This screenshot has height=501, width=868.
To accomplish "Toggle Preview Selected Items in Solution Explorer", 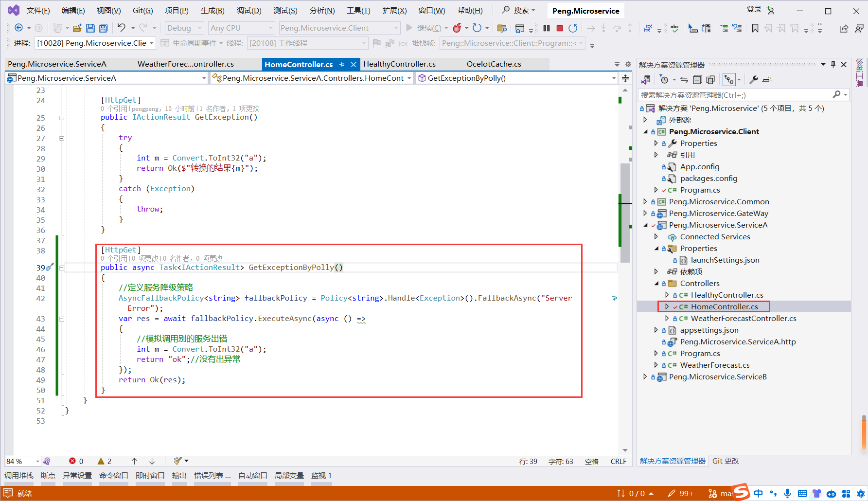I will 767,79.
